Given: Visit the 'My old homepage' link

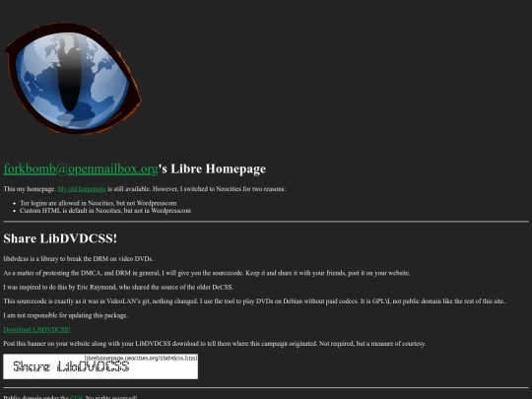Looking at the screenshot, I should pos(82,189).
